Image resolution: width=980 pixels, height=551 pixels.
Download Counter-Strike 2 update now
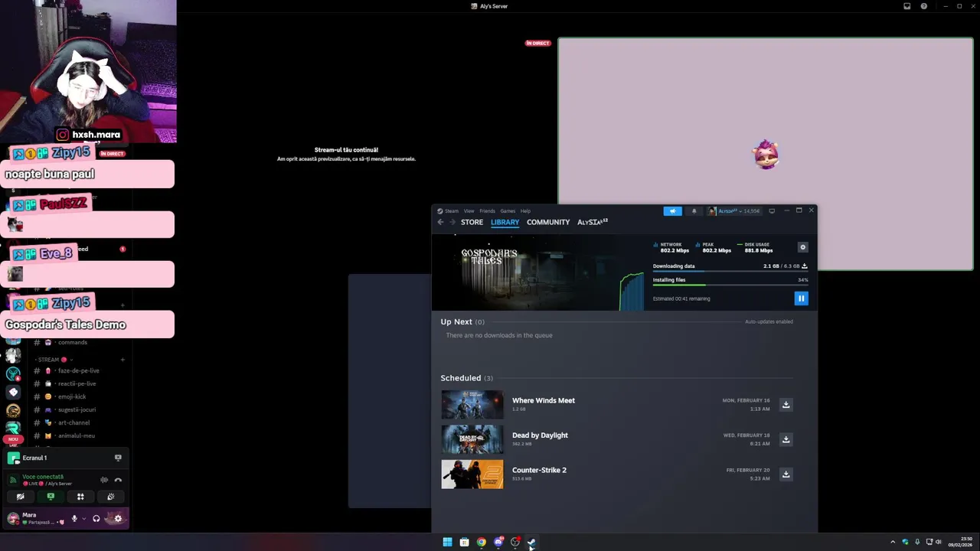click(786, 474)
